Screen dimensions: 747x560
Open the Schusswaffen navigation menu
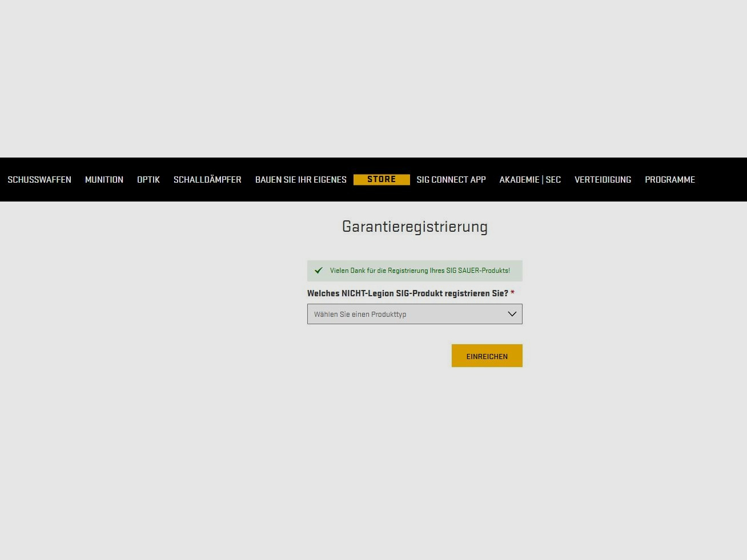tap(39, 180)
